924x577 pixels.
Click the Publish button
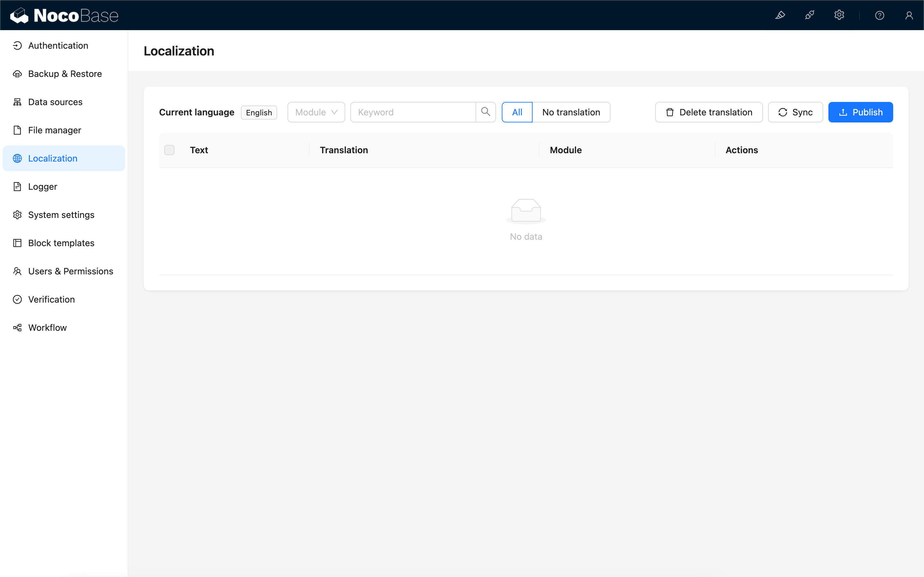coord(860,112)
